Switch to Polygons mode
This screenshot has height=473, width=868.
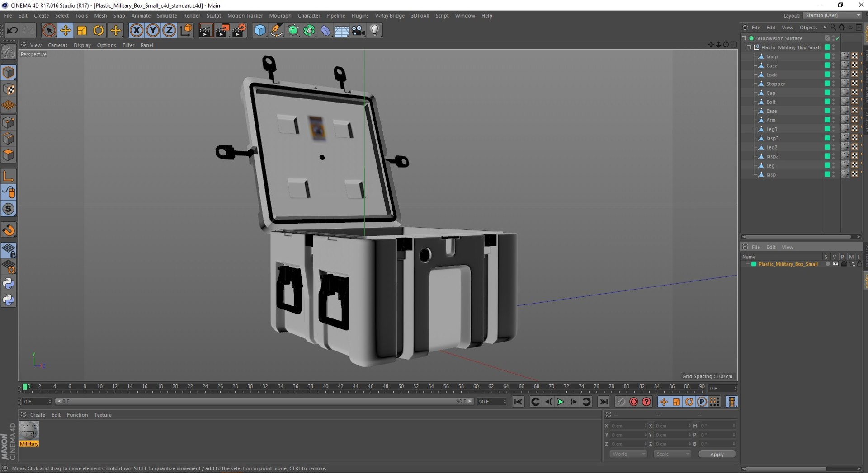pos(9,155)
